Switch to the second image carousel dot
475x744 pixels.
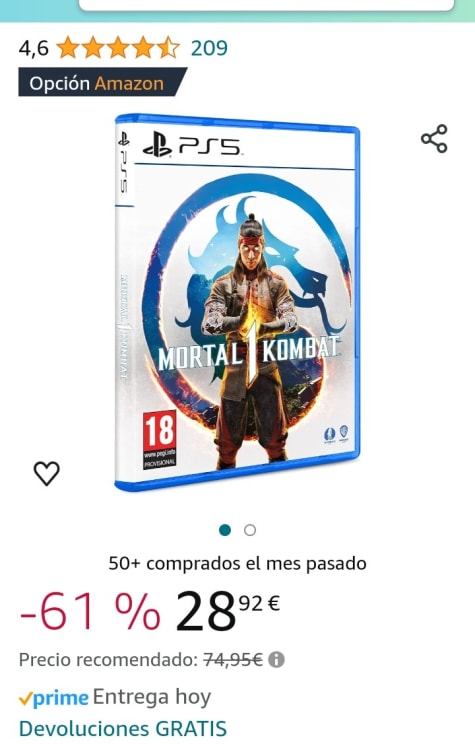coord(250,530)
